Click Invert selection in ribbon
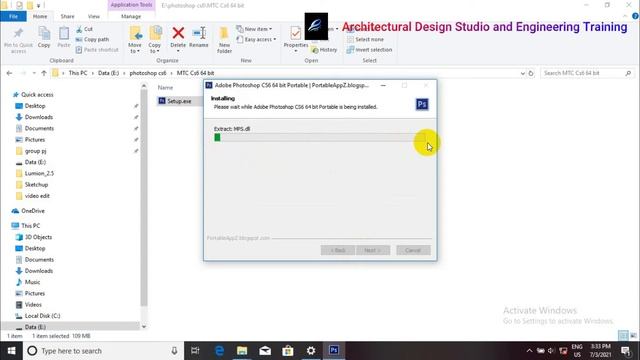 369,50
